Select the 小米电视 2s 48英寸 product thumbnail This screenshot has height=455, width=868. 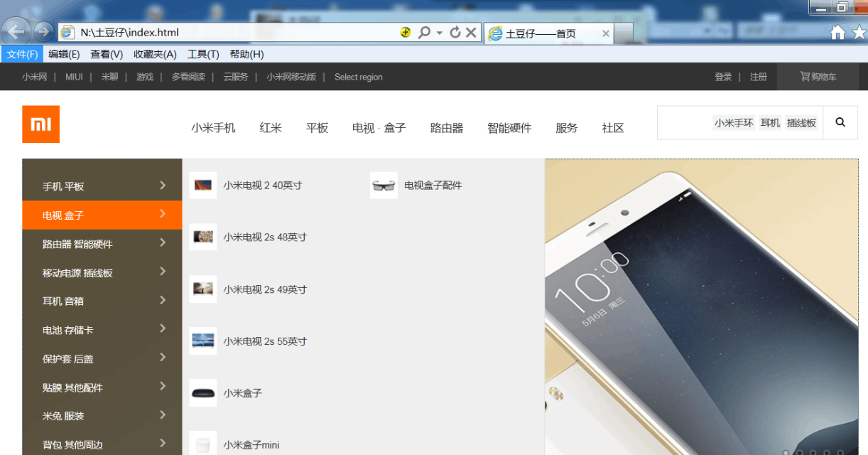[203, 237]
